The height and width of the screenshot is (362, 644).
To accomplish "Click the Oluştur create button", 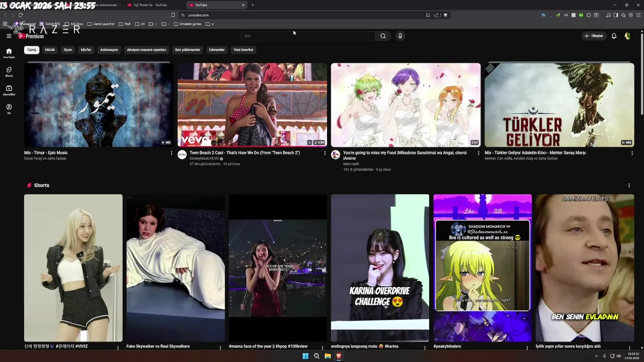I will (x=594, y=36).
